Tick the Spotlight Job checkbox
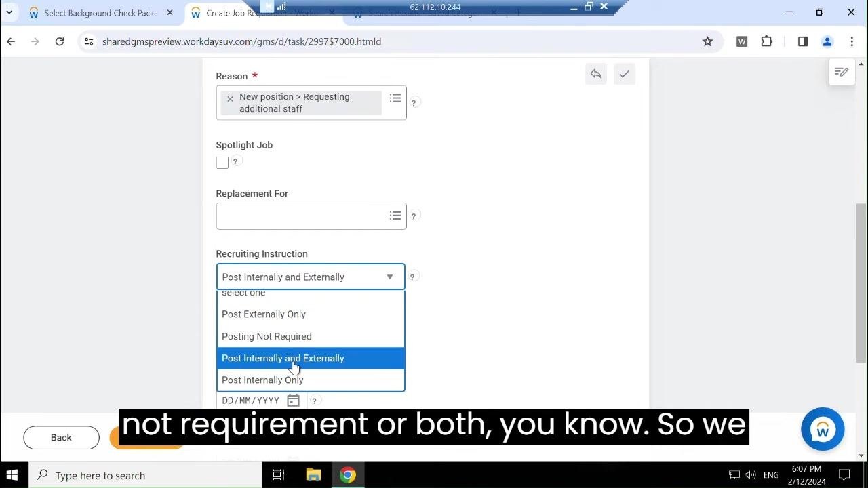This screenshot has height=488, width=868. (x=222, y=163)
